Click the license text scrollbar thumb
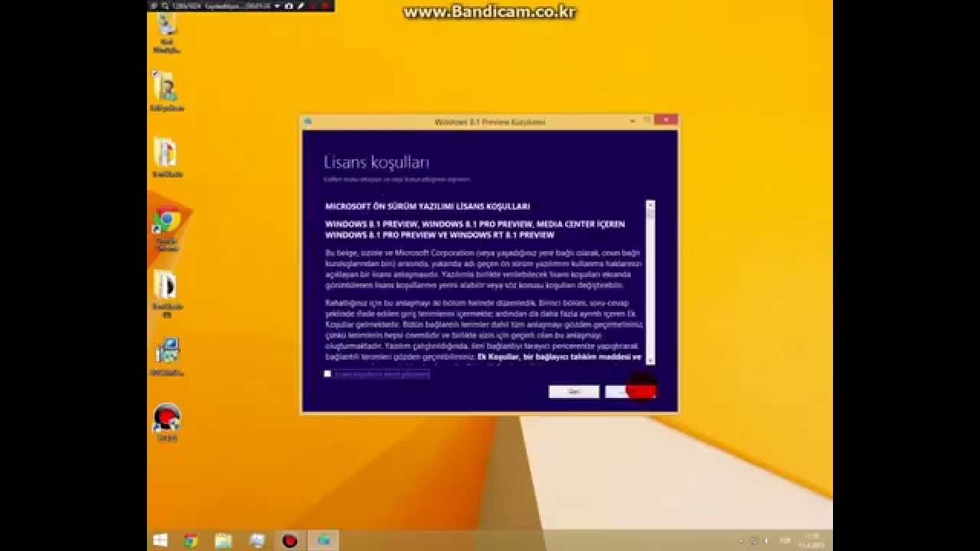Screen dimensions: 980x551 pos(650,215)
